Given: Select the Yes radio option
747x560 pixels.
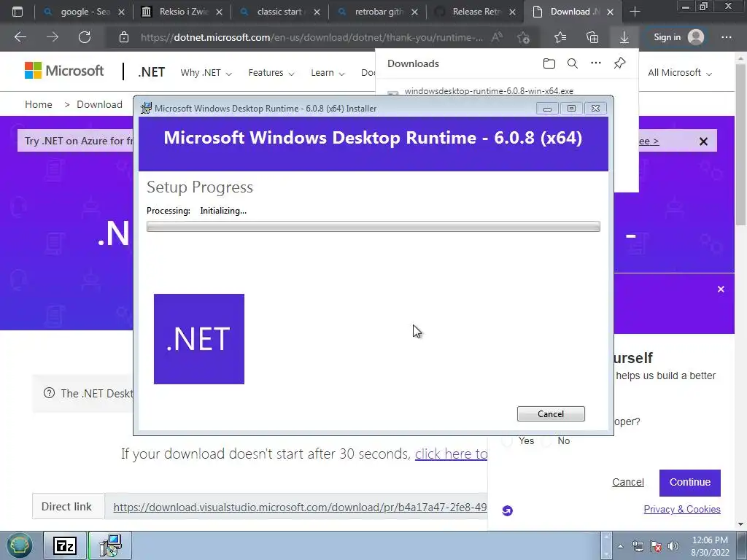Looking at the screenshot, I should 508,441.
